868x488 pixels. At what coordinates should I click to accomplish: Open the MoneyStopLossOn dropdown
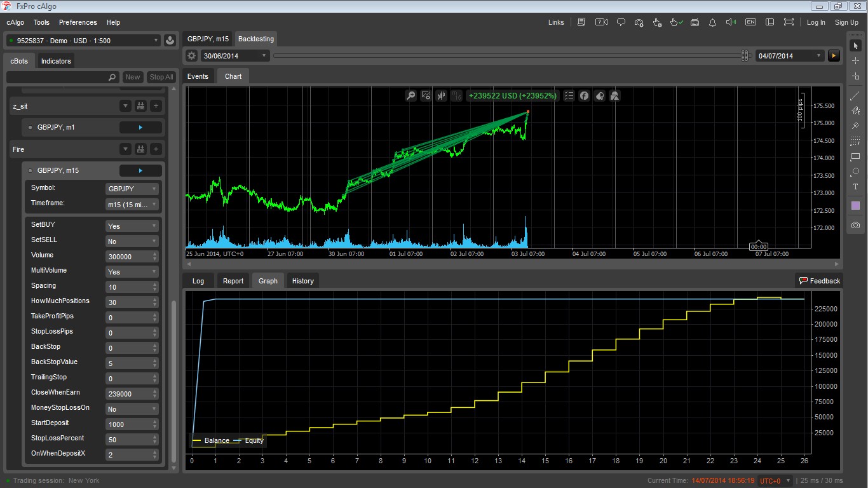132,409
